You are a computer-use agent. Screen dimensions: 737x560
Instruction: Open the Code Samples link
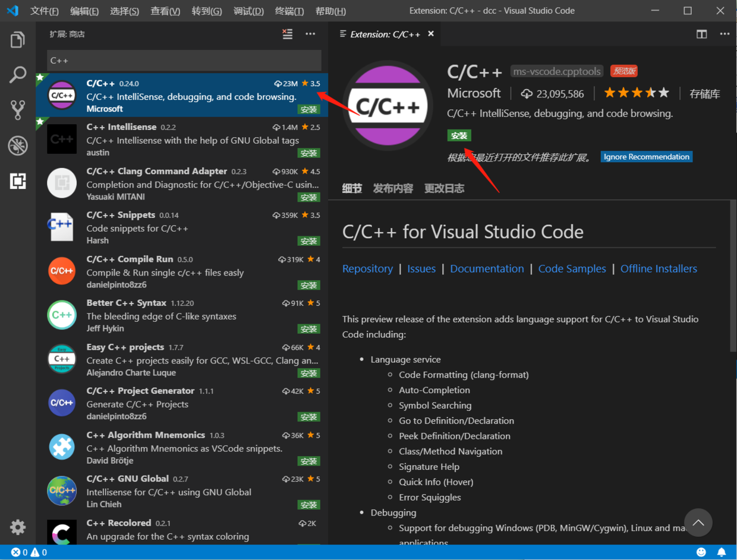[572, 268]
